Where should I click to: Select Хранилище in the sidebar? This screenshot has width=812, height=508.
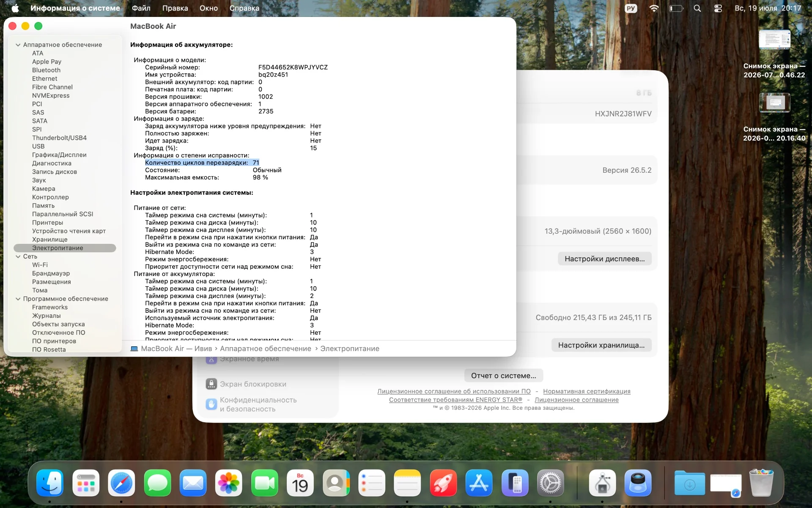coord(49,240)
